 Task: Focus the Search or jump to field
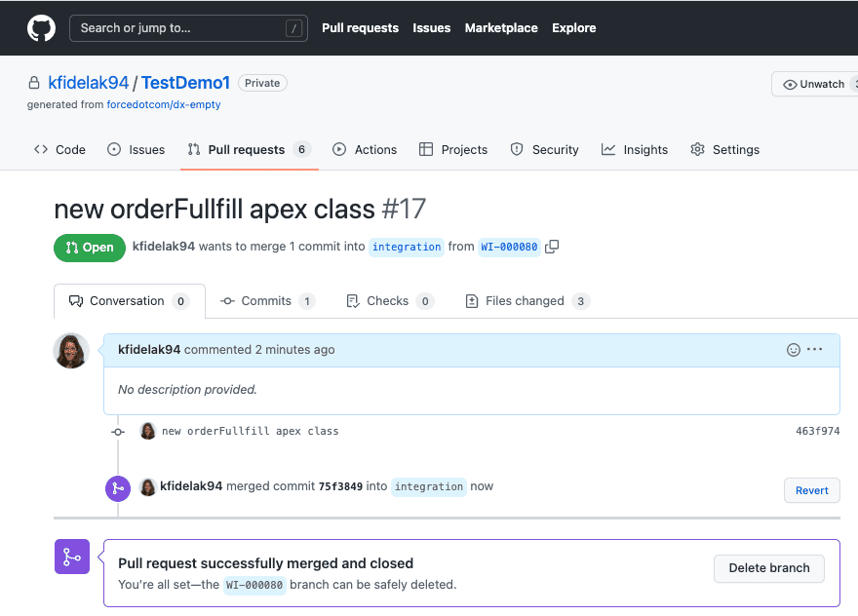(x=188, y=28)
